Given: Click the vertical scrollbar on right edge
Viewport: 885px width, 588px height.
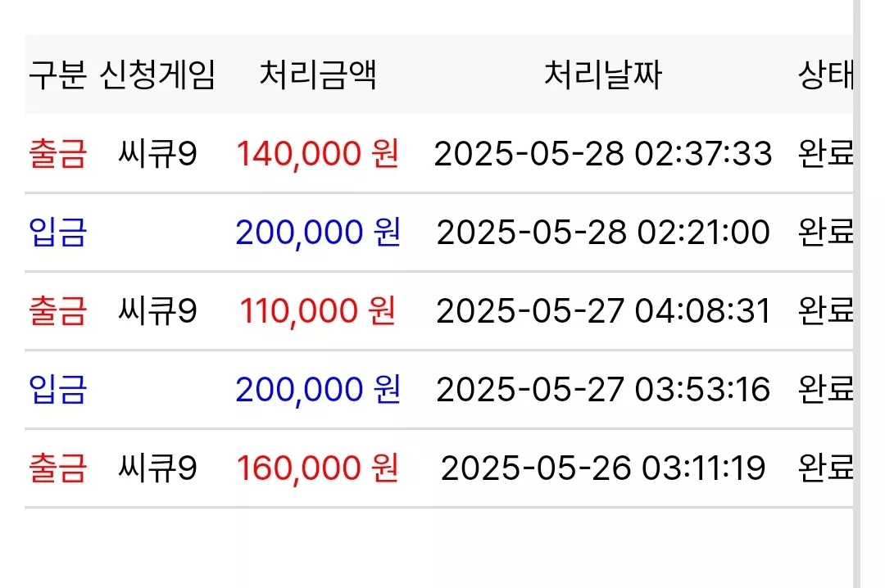Looking at the screenshot, I should [857, 294].
